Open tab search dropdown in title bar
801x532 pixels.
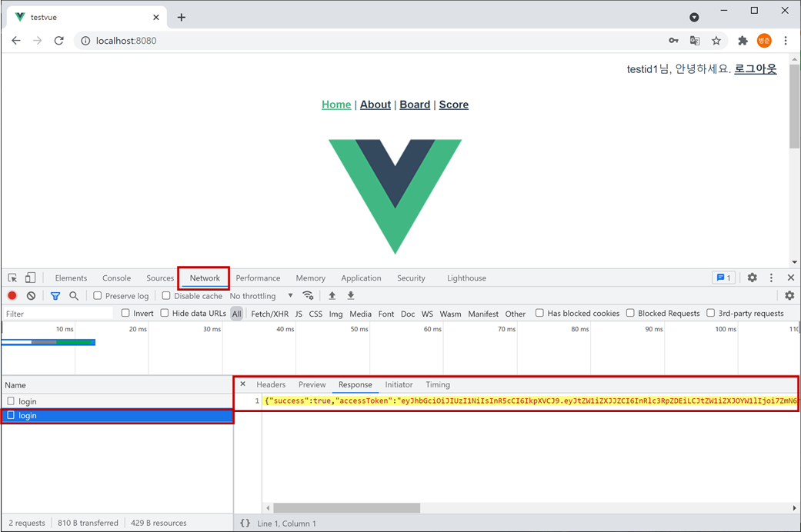pos(694,18)
